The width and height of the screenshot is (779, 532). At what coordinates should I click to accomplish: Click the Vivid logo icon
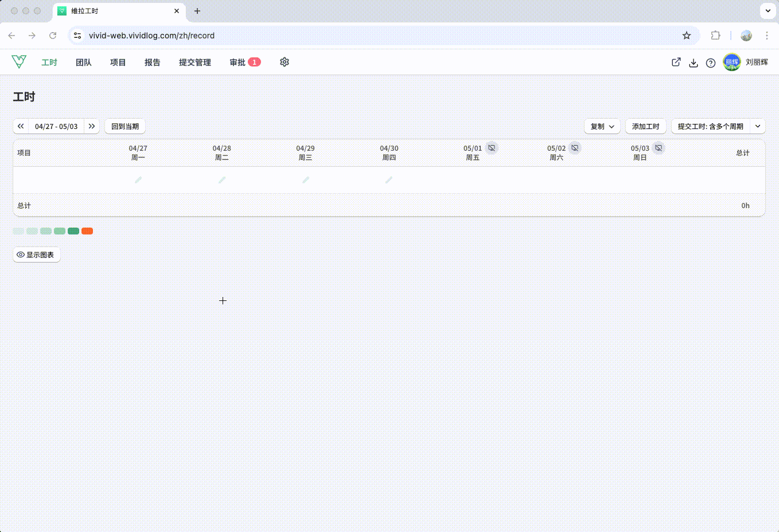tap(19, 61)
